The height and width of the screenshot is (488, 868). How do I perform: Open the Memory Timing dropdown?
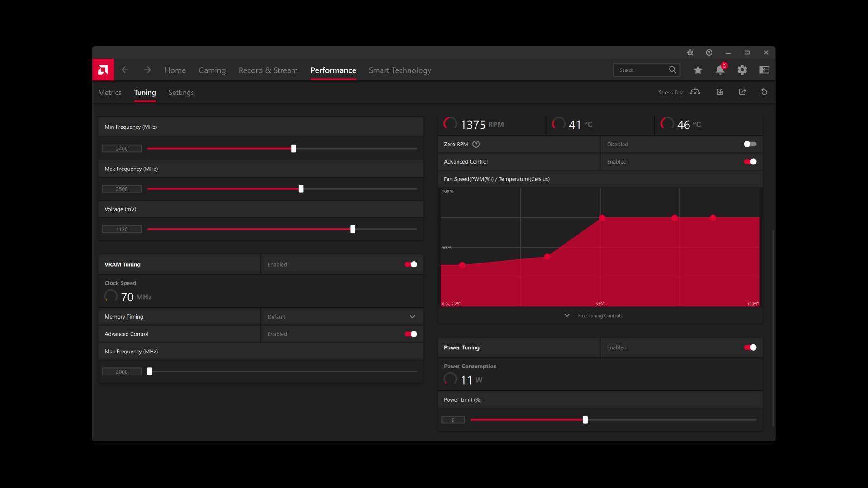[342, 317]
